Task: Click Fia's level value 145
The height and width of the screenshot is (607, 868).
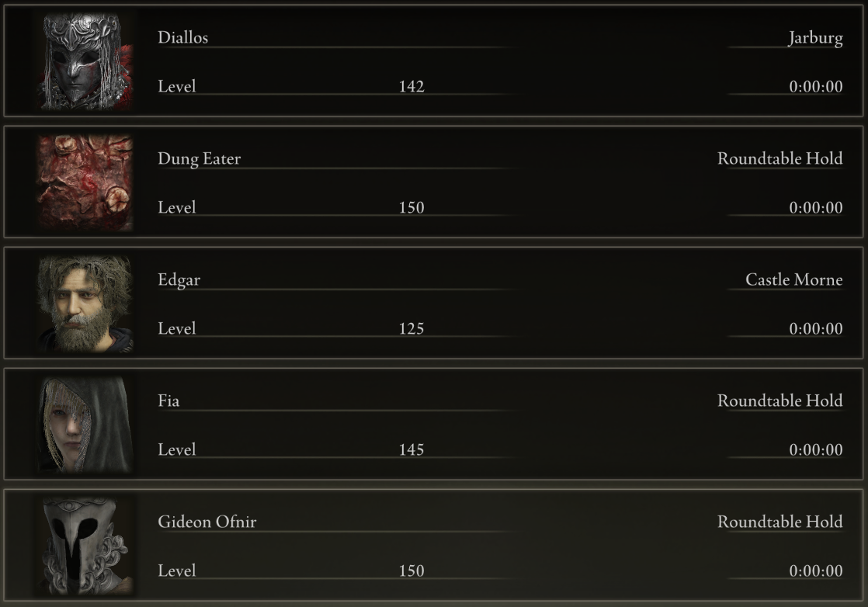Action: coord(411,450)
